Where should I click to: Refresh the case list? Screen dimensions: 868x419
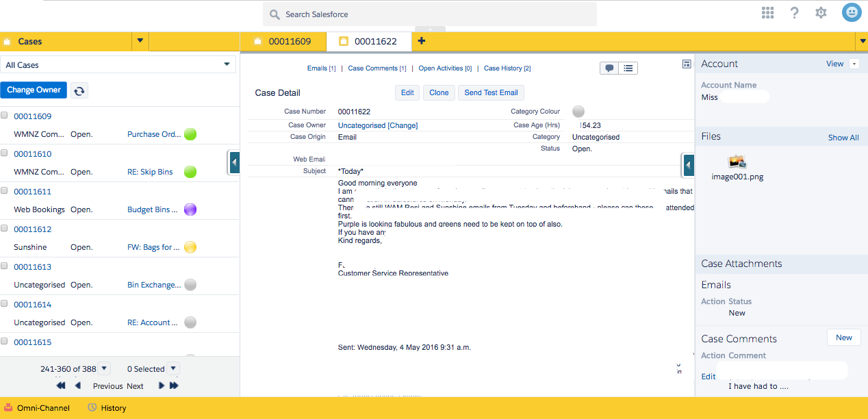[79, 90]
